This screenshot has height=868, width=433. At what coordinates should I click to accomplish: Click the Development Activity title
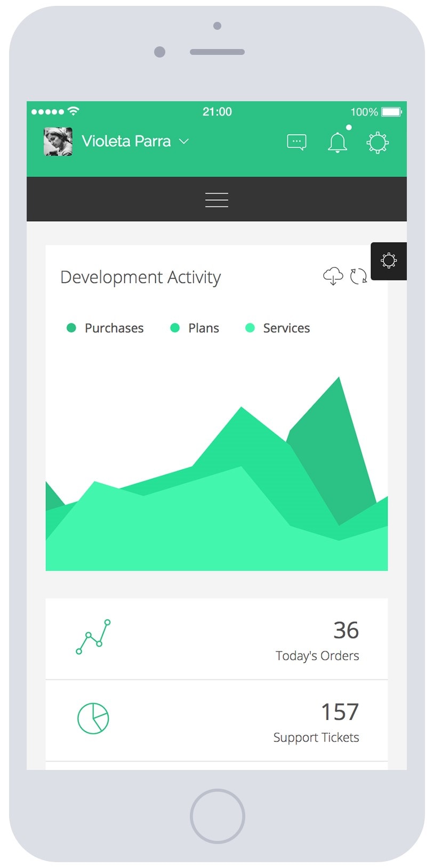(x=140, y=277)
